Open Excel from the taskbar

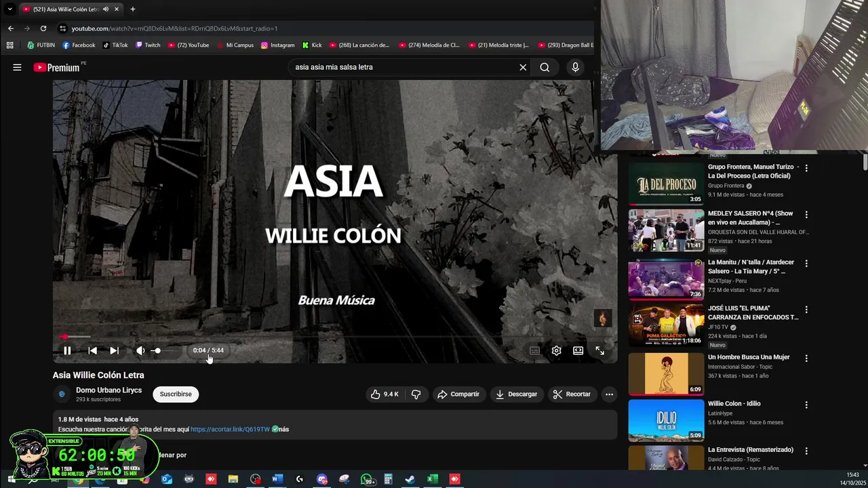[x=432, y=479]
